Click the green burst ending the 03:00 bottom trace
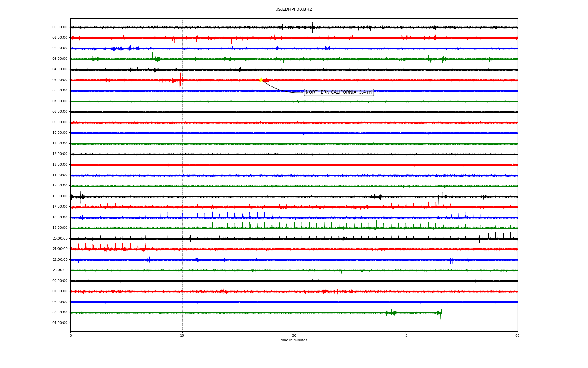This screenshot has width=588, height=368. coord(440,313)
